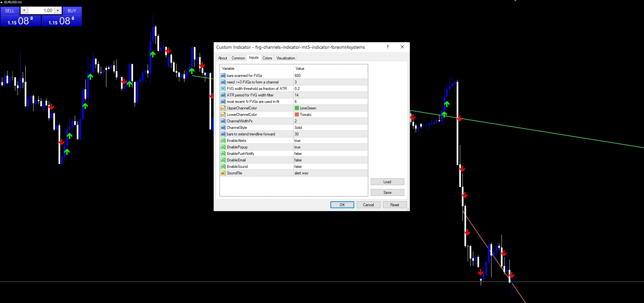The height and width of the screenshot is (303, 644).
Task: Click color icon beside LowerChannelColor
Action: [223, 115]
